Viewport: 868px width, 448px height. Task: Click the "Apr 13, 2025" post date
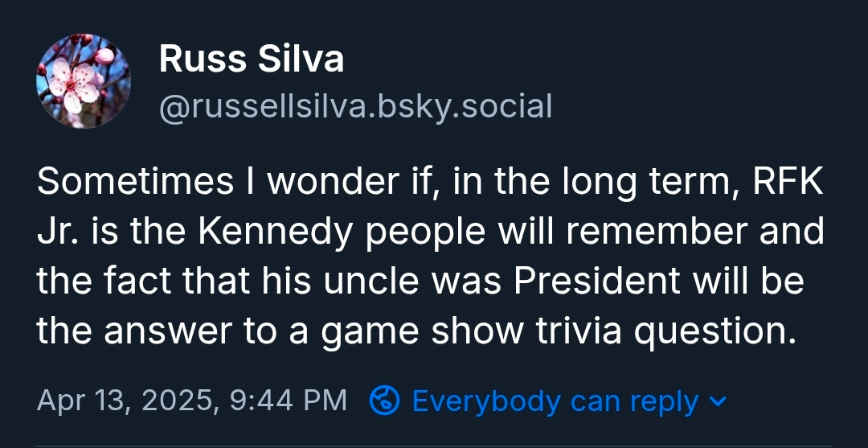[126, 401]
